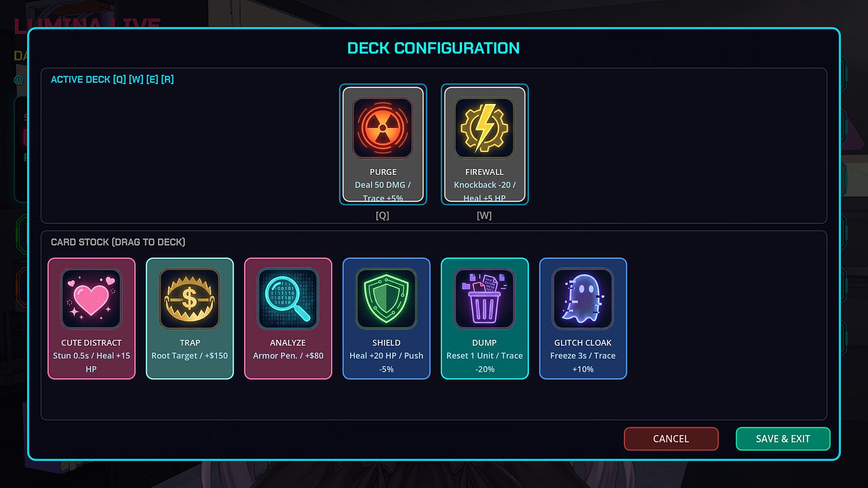The width and height of the screenshot is (868, 488).
Task: Select the Firewall lightning gear icon
Action: [484, 128]
